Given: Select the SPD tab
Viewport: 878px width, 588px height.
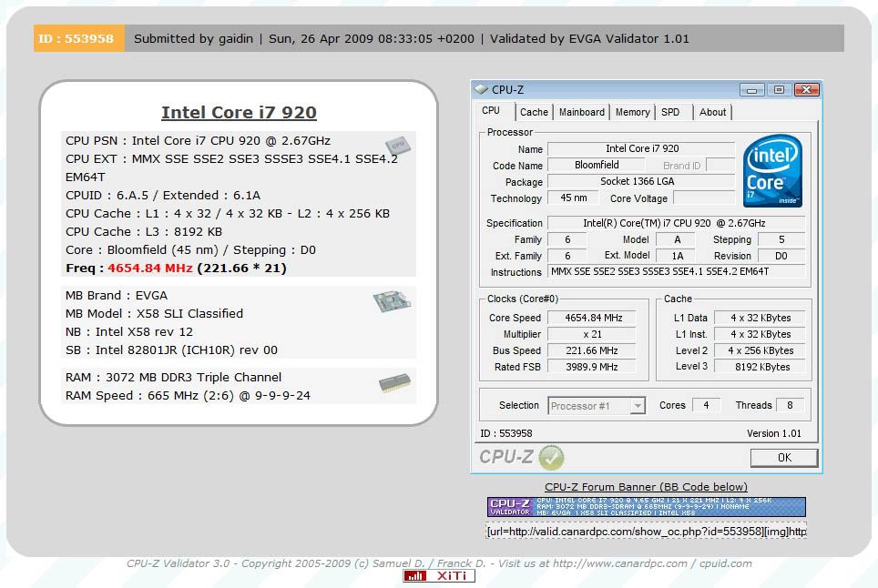Looking at the screenshot, I should (670, 112).
